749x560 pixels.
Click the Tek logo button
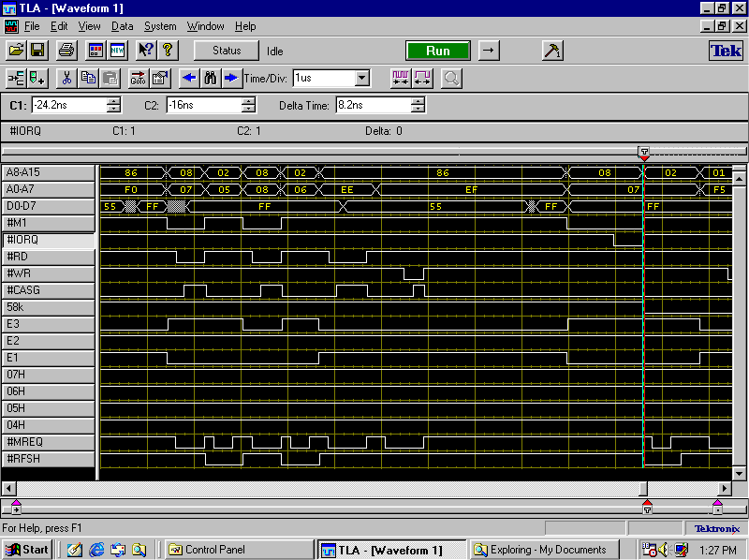click(726, 51)
